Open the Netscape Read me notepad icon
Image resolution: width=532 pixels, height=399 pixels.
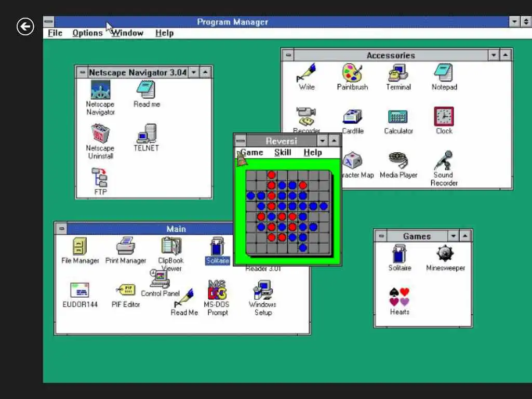click(x=146, y=90)
